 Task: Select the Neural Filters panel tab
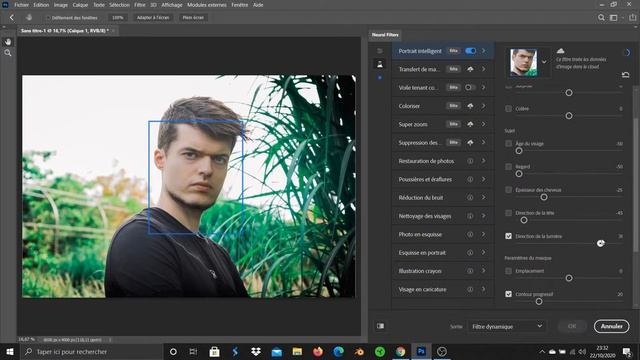point(385,35)
